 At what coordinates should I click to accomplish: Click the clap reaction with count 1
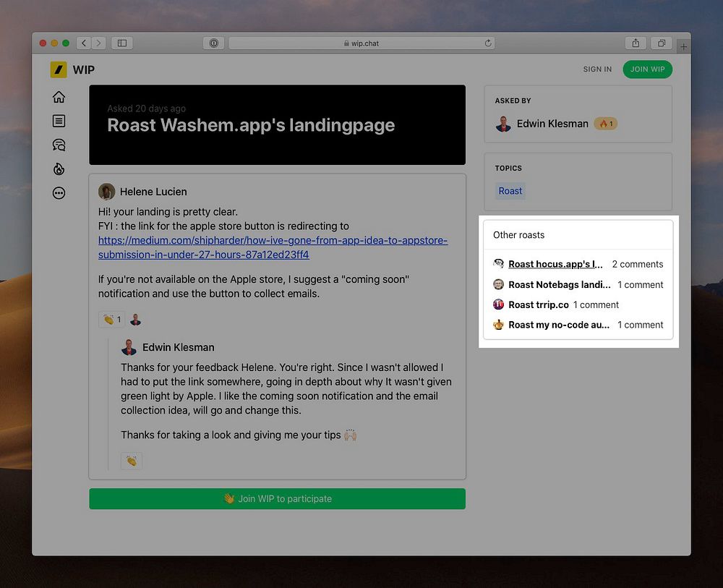(111, 319)
